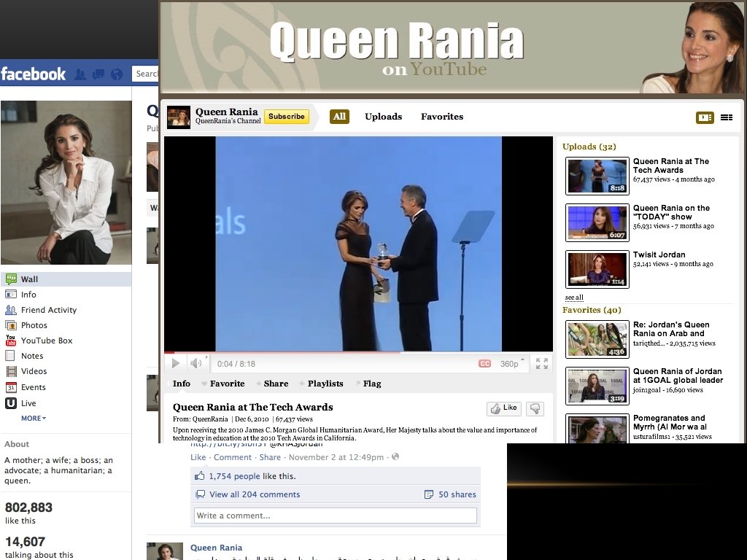
Task: Open Events in Facebook sidebar
Action: point(34,386)
